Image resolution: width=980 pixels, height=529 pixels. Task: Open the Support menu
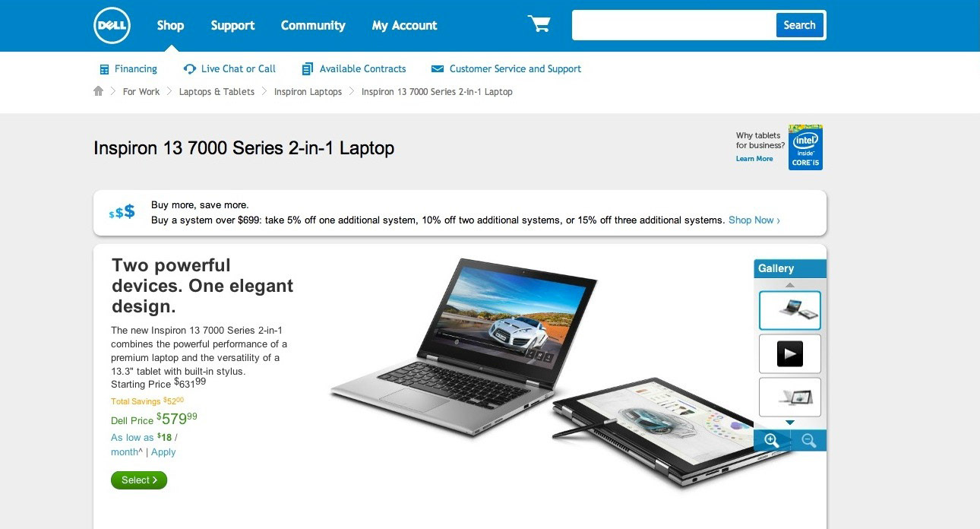pyautogui.click(x=232, y=25)
